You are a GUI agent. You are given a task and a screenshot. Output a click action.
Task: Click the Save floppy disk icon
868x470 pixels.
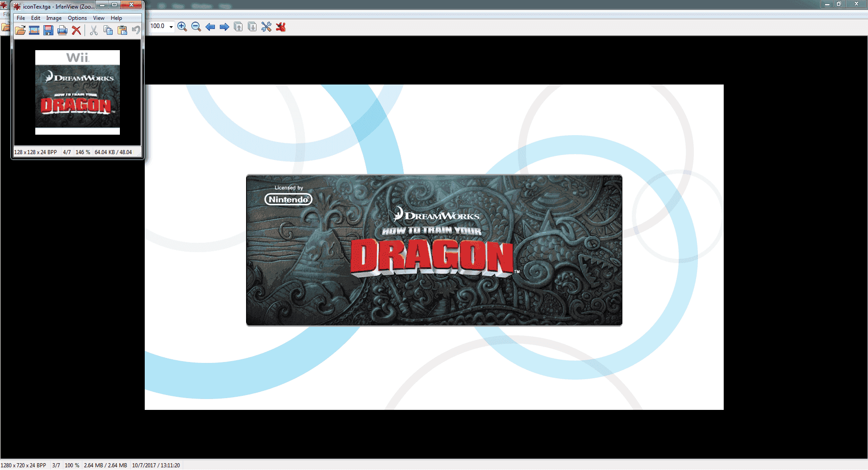tap(48, 30)
